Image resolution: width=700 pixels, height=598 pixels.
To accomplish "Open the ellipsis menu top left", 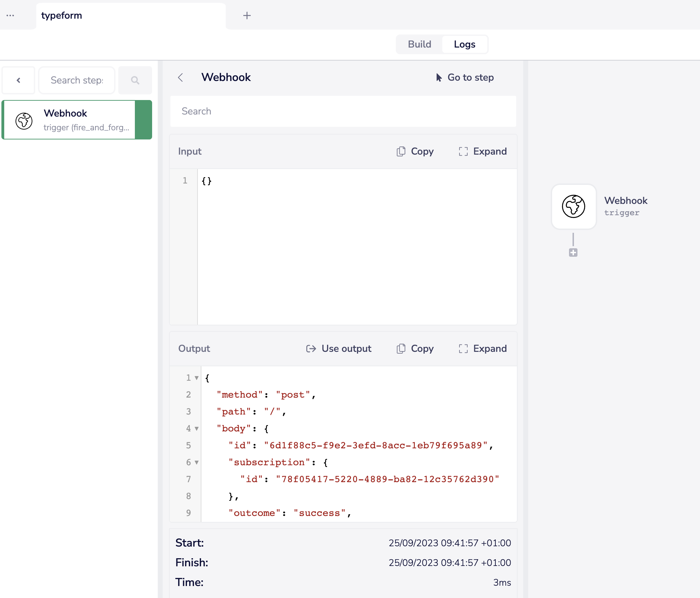I will coord(11,15).
